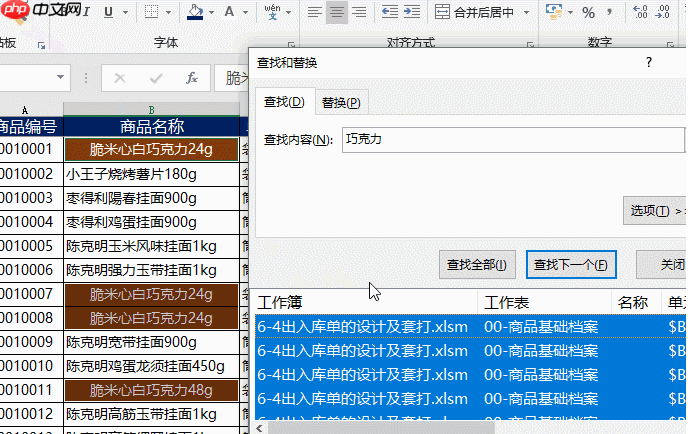This screenshot has height=434, width=697.
Task: Open 合并后居中 dropdown arrow
Action: pyautogui.click(x=526, y=12)
